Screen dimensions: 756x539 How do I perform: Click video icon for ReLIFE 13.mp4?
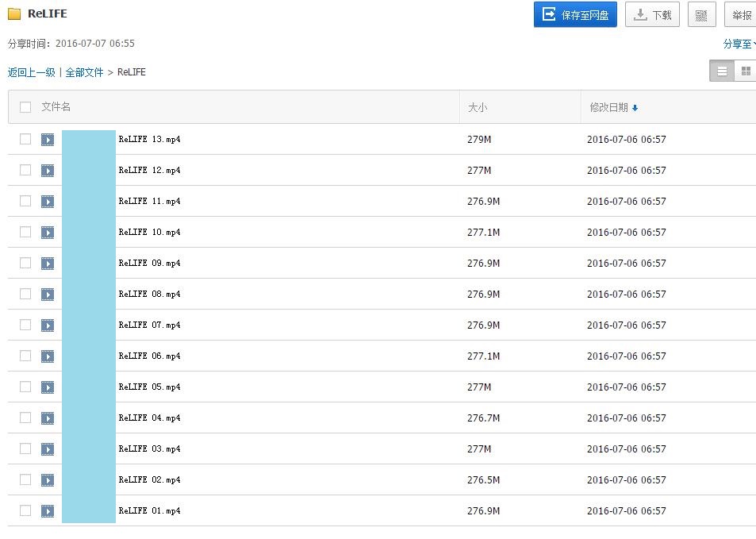click(48, 140)
